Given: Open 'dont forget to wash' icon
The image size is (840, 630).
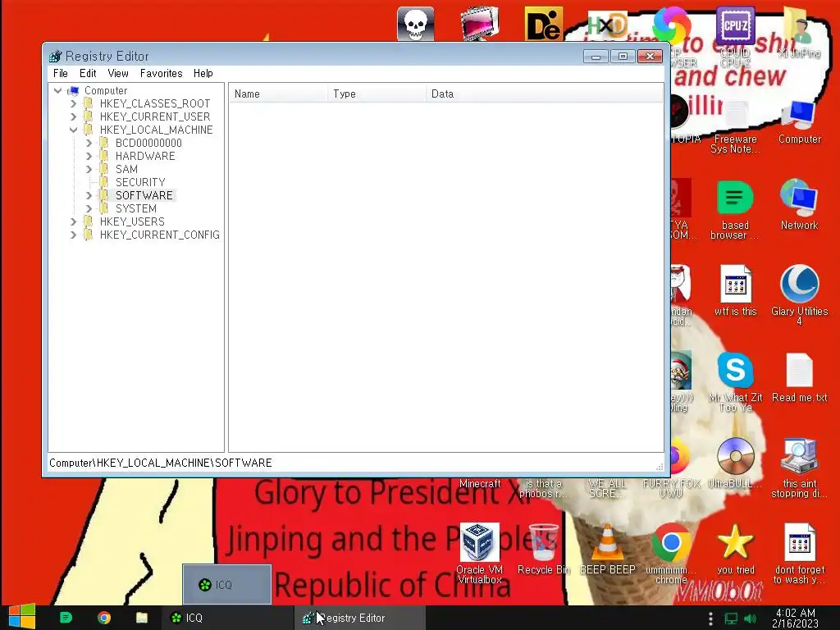Looking at the screenshot, I should tap(799, 553).
